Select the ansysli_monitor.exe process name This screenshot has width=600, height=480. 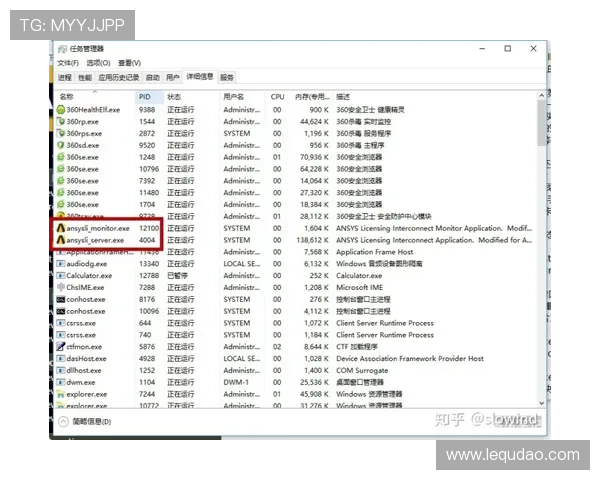click(98, 228)
